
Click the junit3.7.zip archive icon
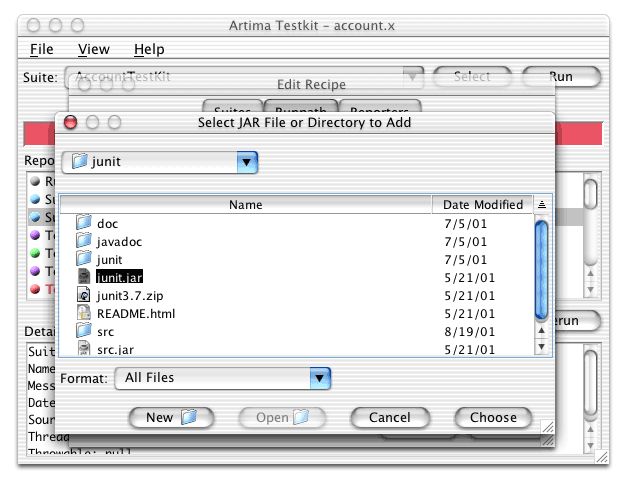pos(83,294)
